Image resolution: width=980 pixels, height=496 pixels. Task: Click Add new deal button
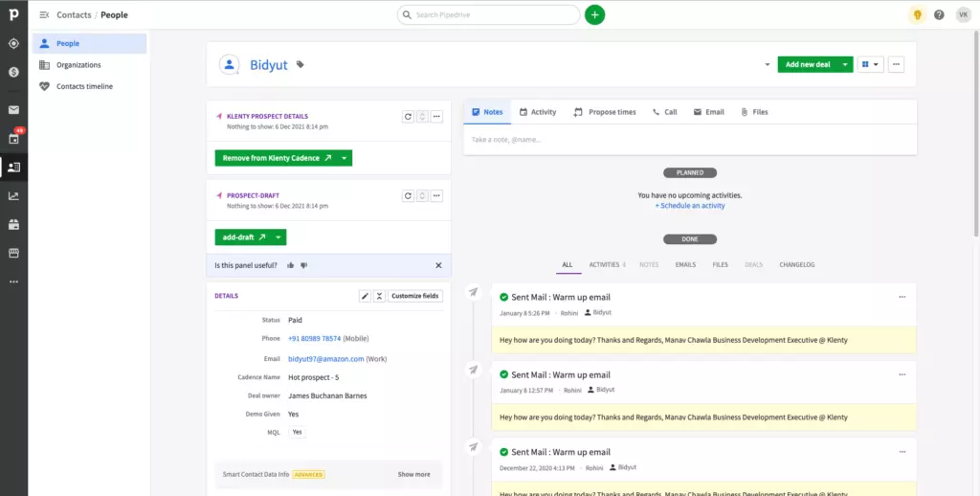tap(808, 64)
